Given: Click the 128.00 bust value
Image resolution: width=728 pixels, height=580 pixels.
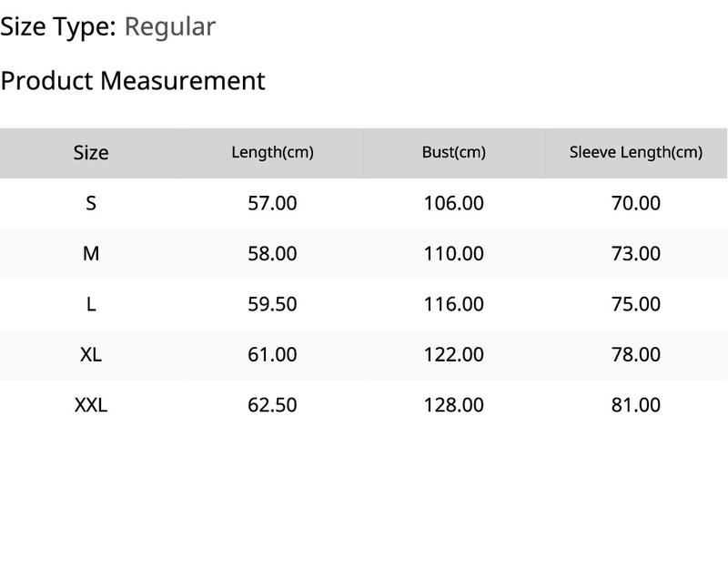Looking at the screenshot, I should coord(454,405).
